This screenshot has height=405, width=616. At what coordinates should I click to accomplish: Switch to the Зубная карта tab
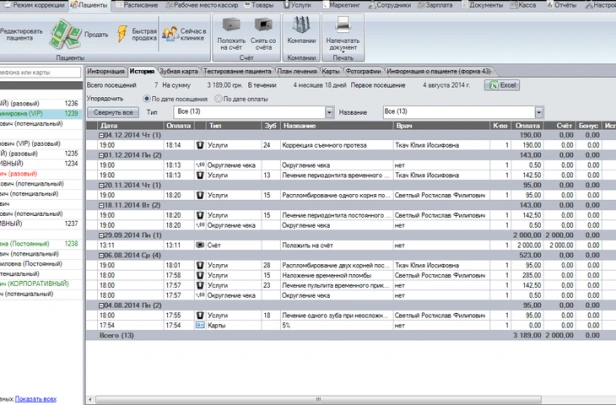point(179,71)
